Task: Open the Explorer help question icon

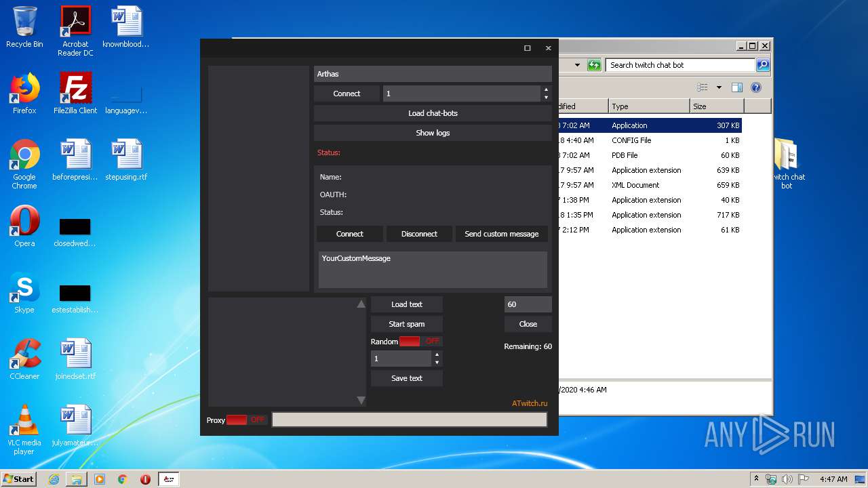Action: [756, 87]
